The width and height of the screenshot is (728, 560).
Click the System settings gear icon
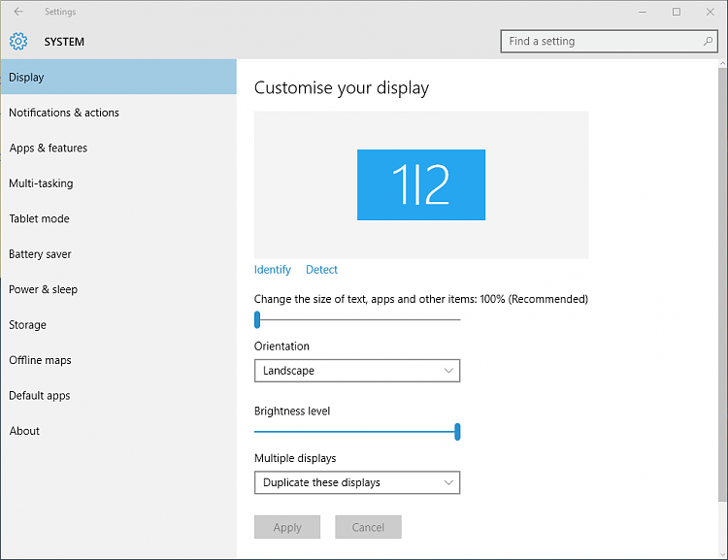pos(18,42)
